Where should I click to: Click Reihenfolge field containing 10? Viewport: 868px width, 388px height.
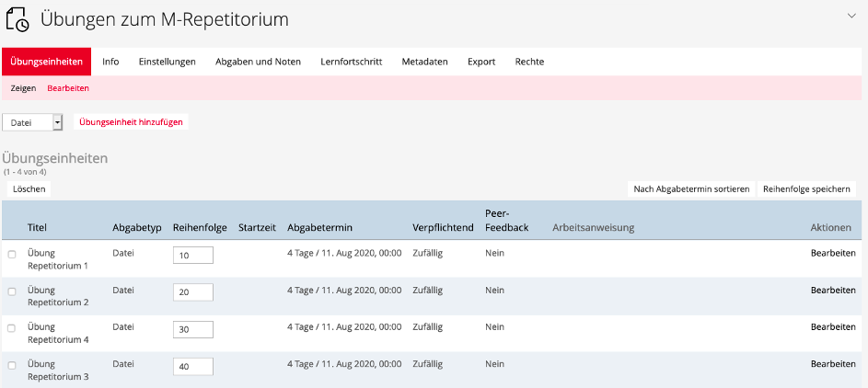192,256
